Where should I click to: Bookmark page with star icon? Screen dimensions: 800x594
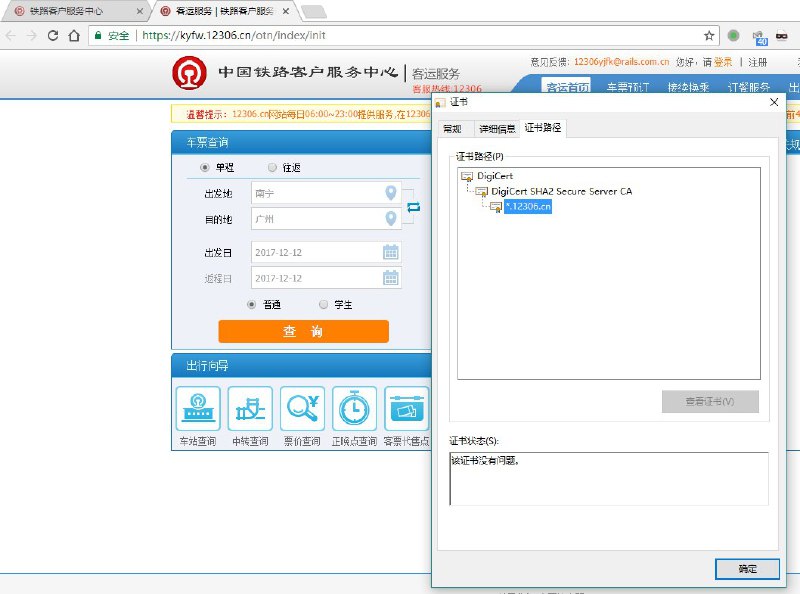click(709, 35)
